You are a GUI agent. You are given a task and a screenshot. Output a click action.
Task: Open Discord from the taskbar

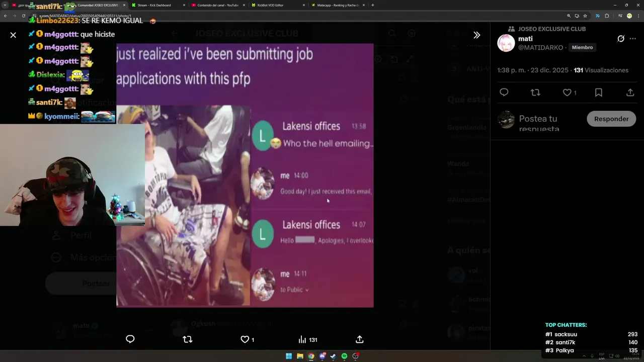(323, 356)
